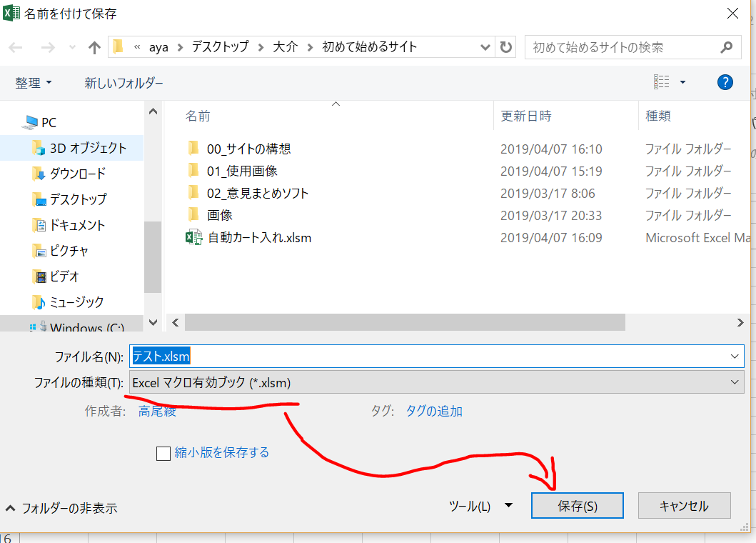Go back with the left arrow button
The height and width of the screenshot is (543, 756).
pos(16,47)
